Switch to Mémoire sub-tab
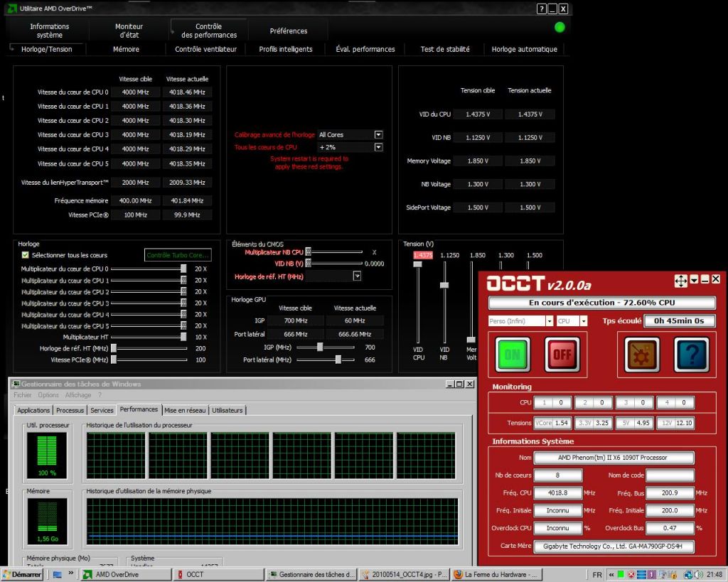 (x=126, y=49)
